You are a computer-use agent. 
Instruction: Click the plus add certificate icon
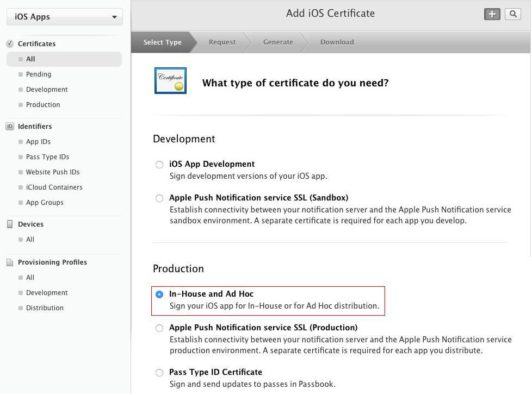pos(492,14)
